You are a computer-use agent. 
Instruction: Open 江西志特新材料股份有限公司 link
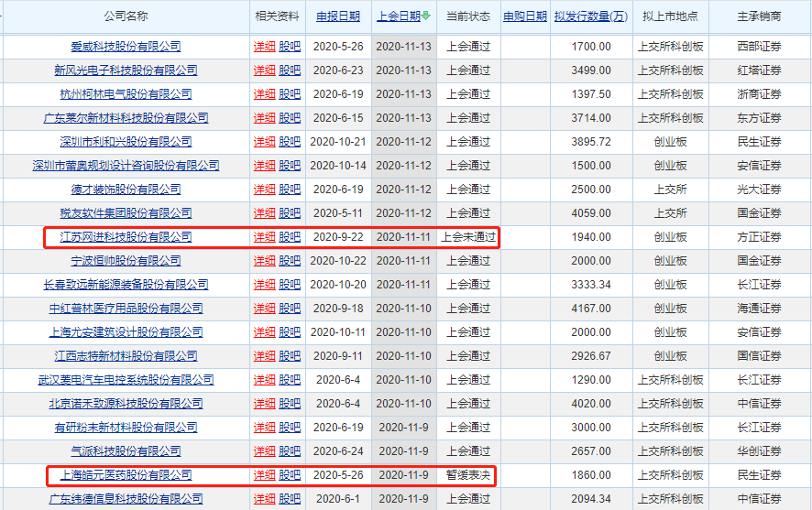(x=126, y=356)
